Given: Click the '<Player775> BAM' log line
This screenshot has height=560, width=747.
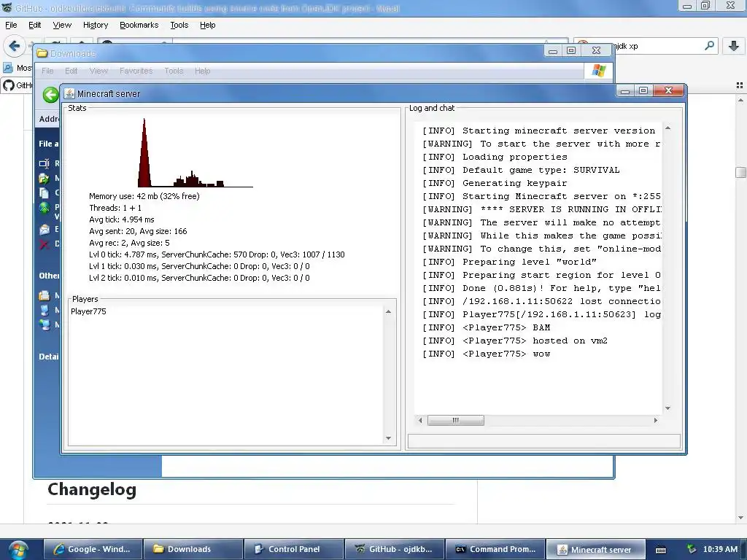Looking at the screenshot, I should point(487,327).
